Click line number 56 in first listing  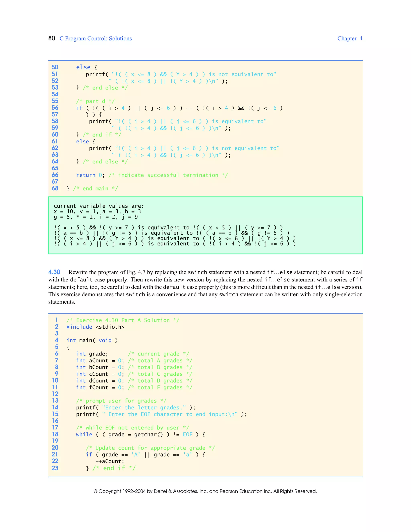(55, 108)
